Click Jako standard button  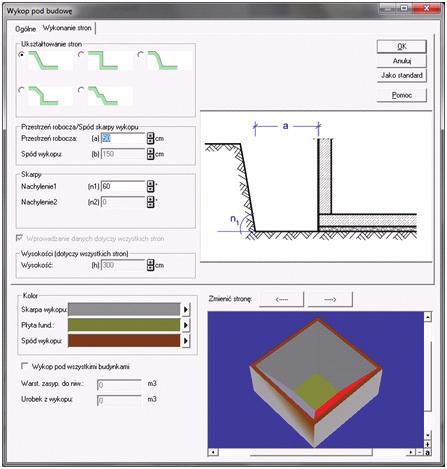(402, 75)
